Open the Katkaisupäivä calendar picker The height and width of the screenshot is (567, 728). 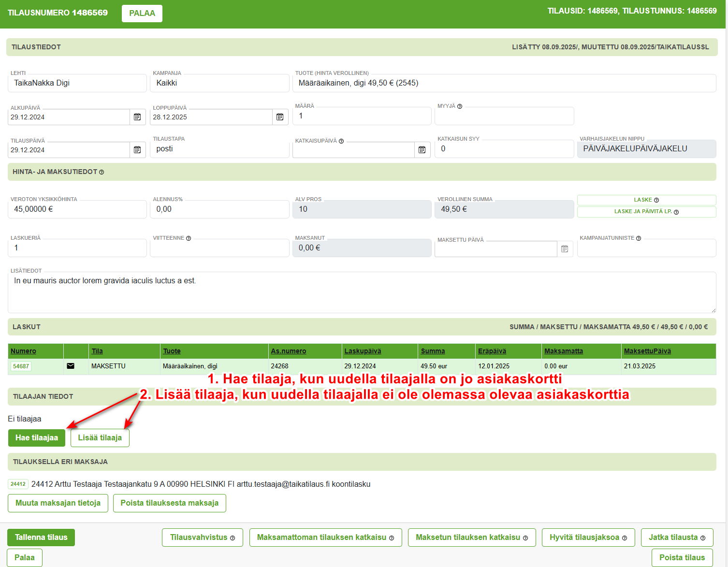422,150
